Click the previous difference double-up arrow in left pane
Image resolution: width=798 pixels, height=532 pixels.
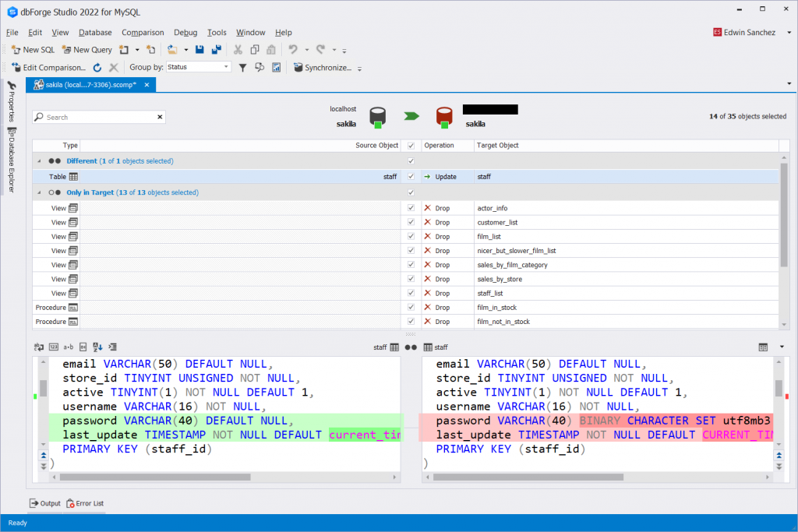point(44,456)
